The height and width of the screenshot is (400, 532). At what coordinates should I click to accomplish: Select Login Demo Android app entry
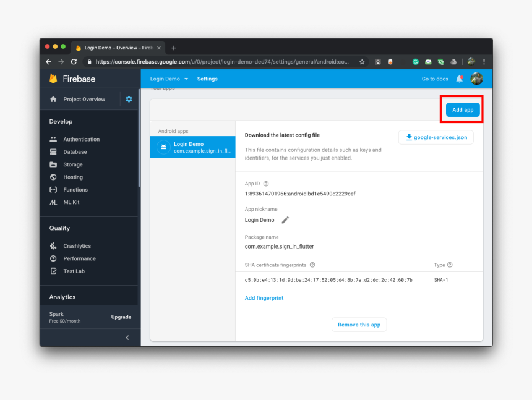pos(193,147)
